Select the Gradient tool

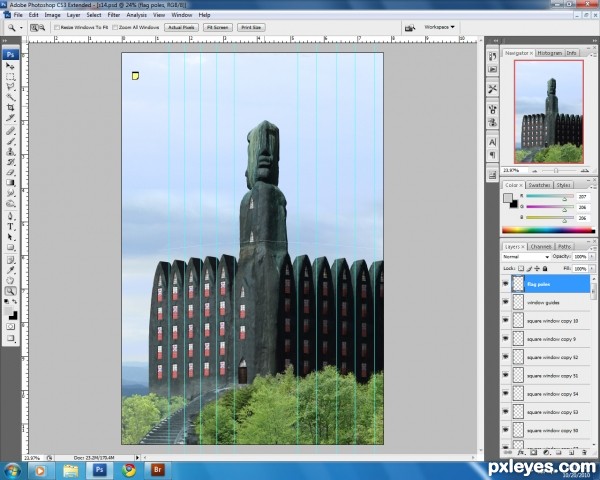[x=10, y=183]
